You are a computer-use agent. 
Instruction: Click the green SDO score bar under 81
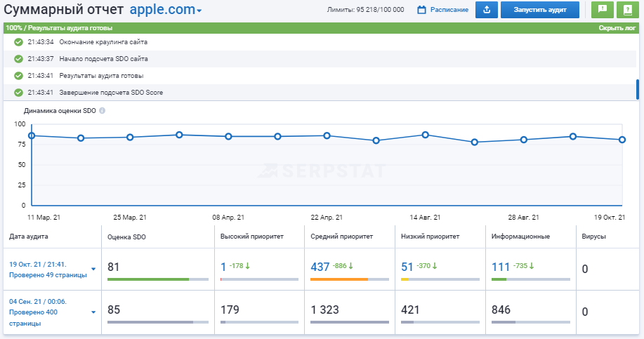click(x=148, y=279)
